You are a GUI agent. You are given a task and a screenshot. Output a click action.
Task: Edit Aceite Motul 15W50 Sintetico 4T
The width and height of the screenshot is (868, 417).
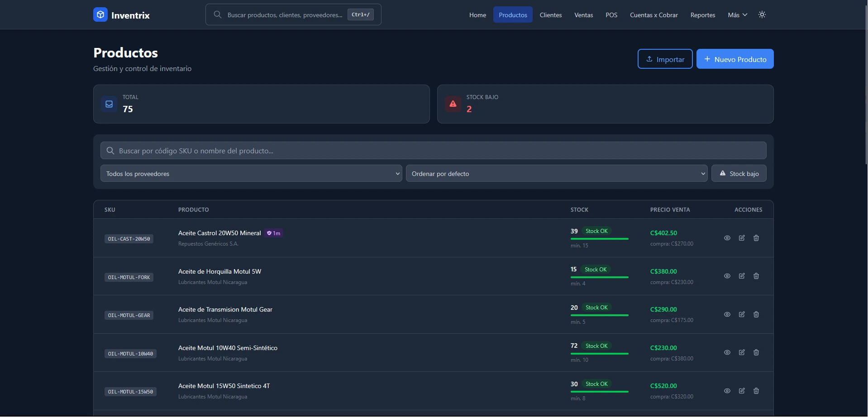tap(742, 391)
